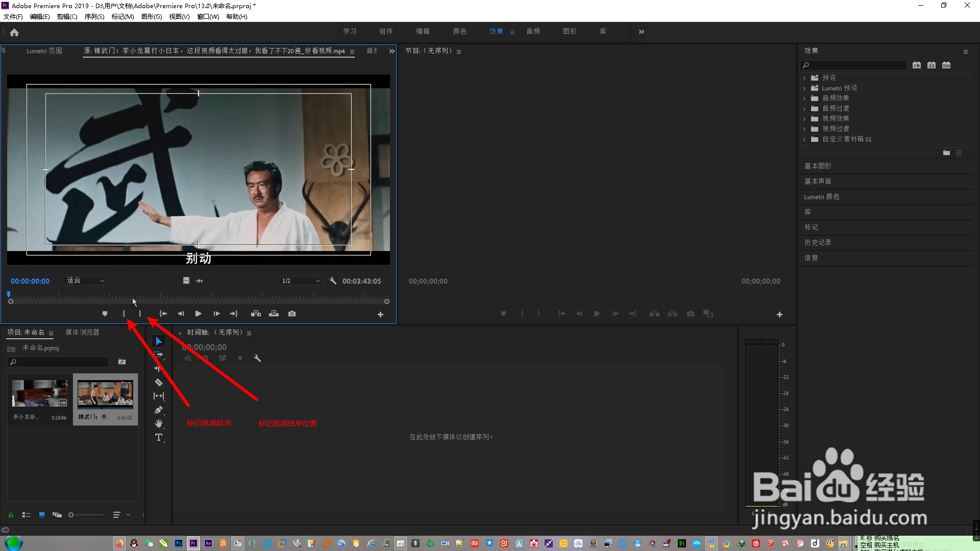Screen dimensions: 980x551
Task: Switch to the 媒体浏览器 tab
Action: click(x=82, y=332)
